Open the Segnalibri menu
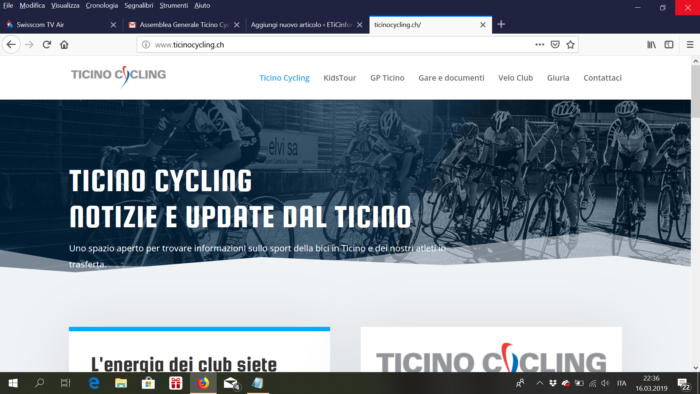 point(138,5)
